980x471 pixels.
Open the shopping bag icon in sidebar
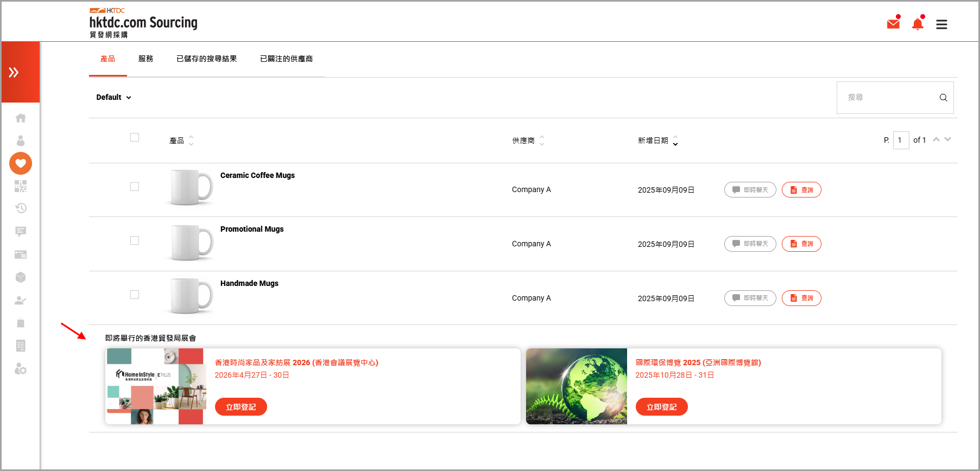click(x=21, y=323)
